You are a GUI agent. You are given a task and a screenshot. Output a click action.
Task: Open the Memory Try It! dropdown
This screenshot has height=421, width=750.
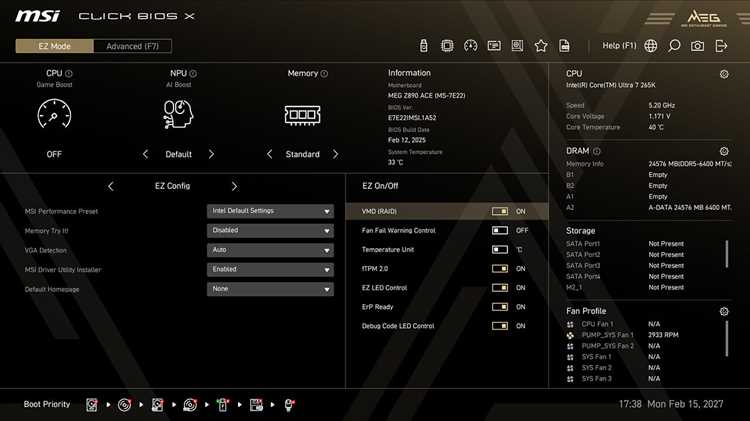270,231
